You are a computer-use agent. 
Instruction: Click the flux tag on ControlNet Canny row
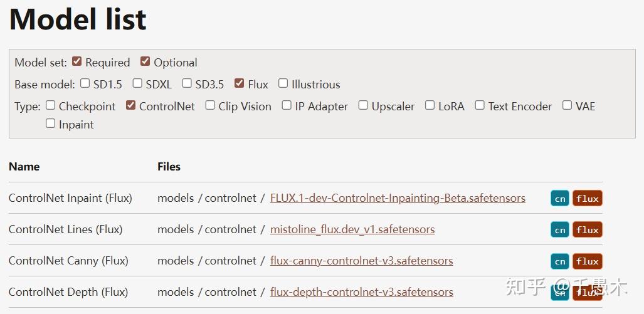[x=587, y=261]
